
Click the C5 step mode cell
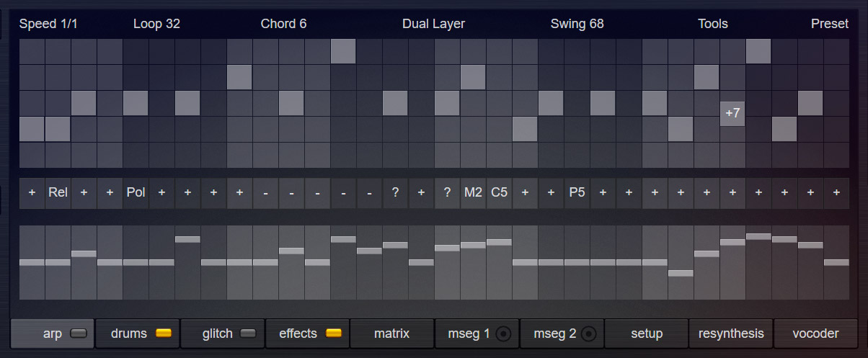click(x=499, y=192)
